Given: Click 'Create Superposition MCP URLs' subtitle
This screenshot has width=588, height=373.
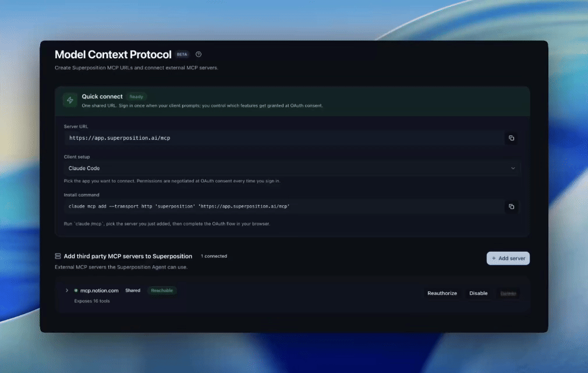Looking at the screenshot, I should pos(136,68).
